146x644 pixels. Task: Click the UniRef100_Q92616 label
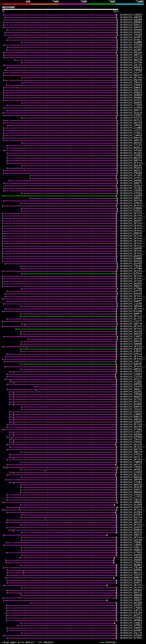click(x=131, y=261)
